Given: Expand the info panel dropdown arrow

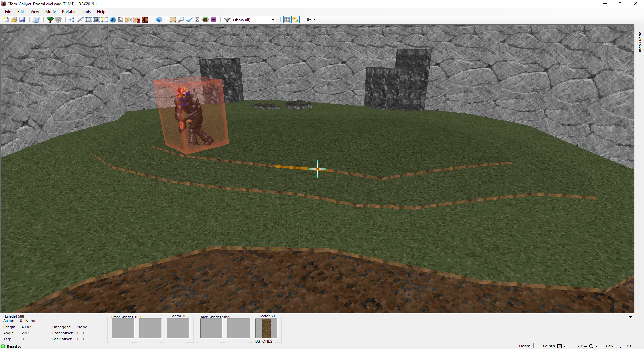Looking at the screenshot, I should 631,317.
